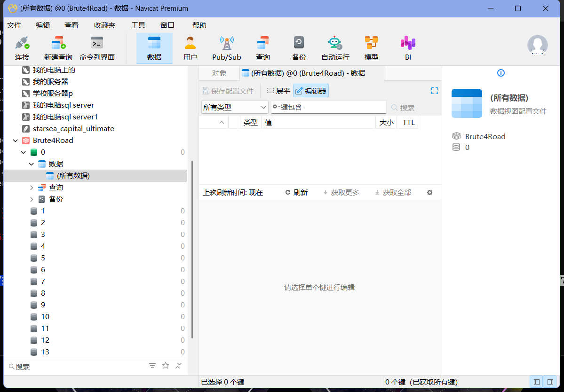Image resolution: width=564 pixels, height=392 pixels.
Task: Open the 备份 backup tool
Action: point(299,48)
